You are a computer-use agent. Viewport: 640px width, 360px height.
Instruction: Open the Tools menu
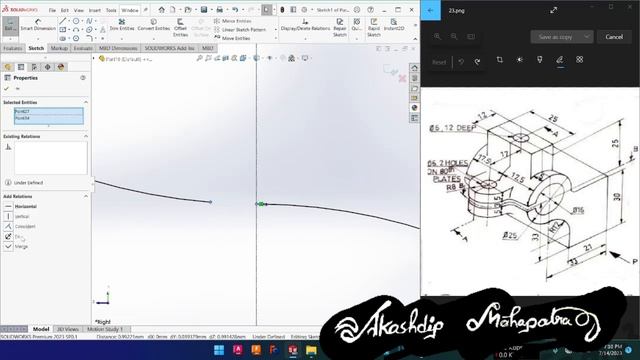point(111,10)
